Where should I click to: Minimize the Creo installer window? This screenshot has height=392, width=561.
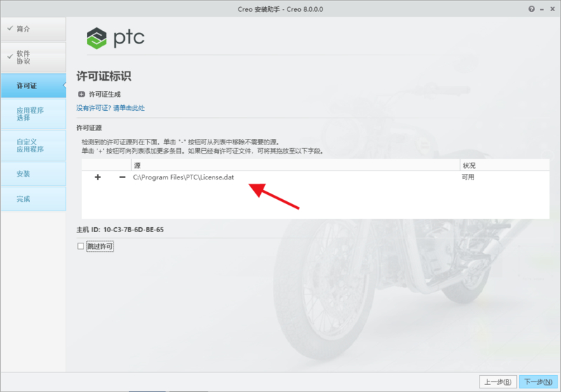pos(542,9)
